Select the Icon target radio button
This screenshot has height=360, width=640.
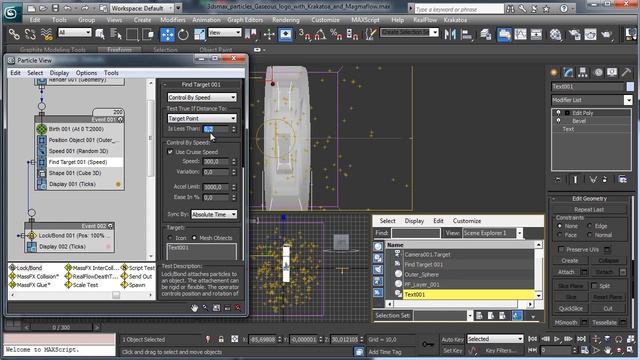tap(170, 238)
